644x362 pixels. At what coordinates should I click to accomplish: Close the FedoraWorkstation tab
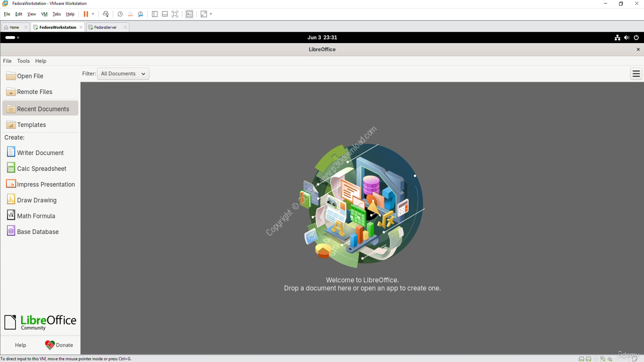(x=81, y=27)
